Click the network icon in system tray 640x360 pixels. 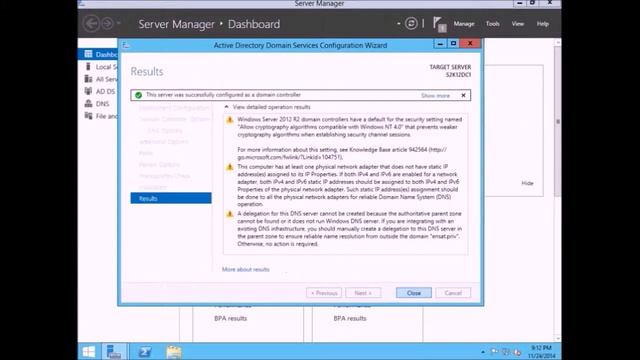506,351
